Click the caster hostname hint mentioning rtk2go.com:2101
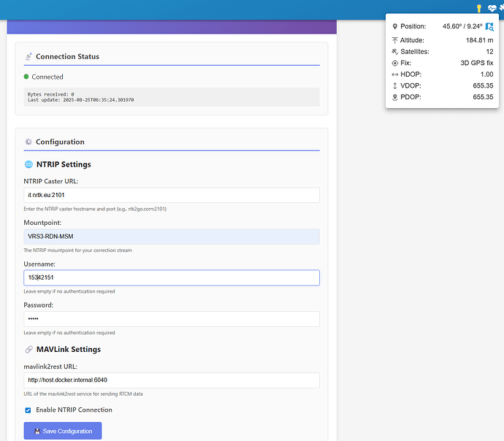The width and height of the screenshot is (504, 441). point(95,209)
